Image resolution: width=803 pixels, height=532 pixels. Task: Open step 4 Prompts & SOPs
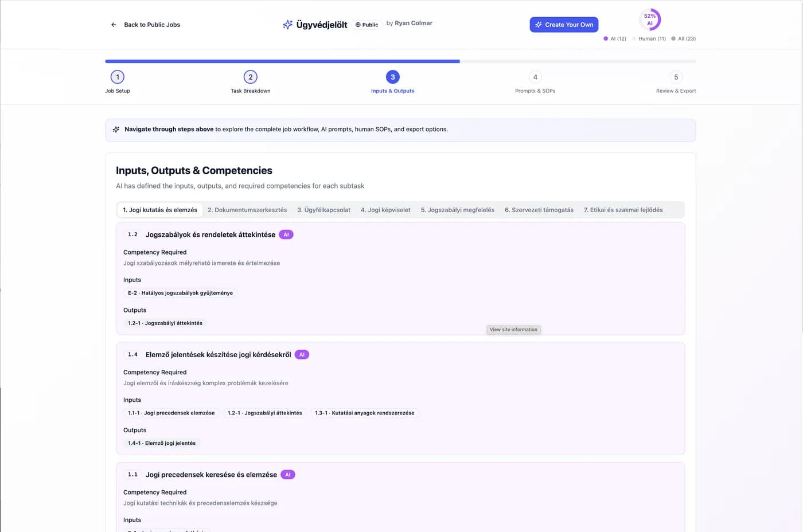click(x=535, y=82)
